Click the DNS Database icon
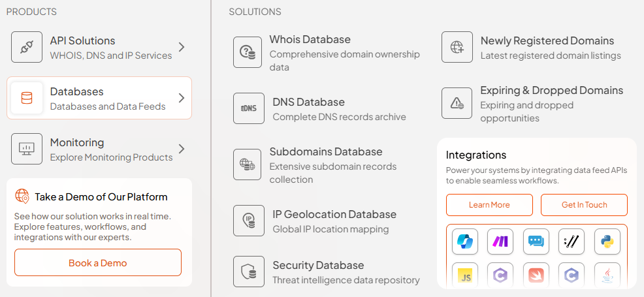 [248, 108]
